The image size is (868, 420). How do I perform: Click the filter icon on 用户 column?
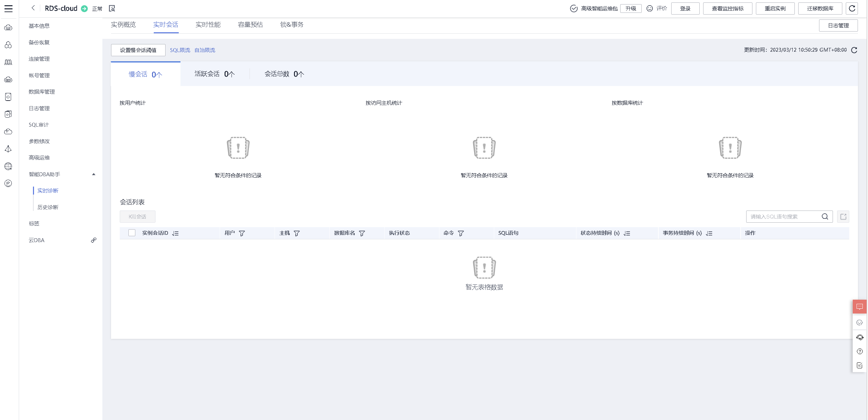[242, 233]
